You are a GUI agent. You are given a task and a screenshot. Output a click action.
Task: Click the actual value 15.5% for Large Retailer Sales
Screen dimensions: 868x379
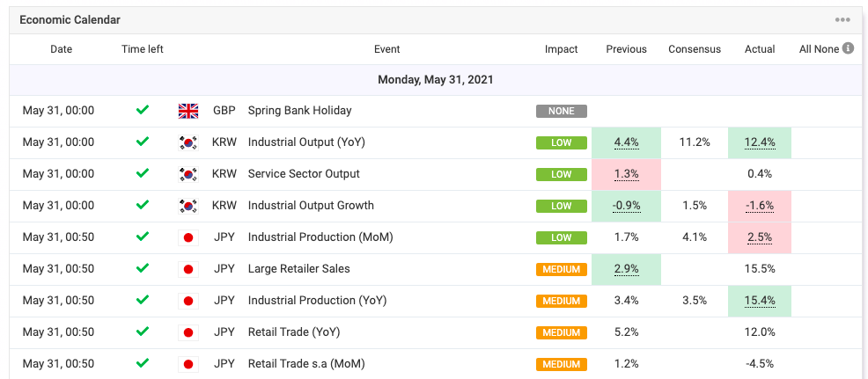(x=760, y=269)
